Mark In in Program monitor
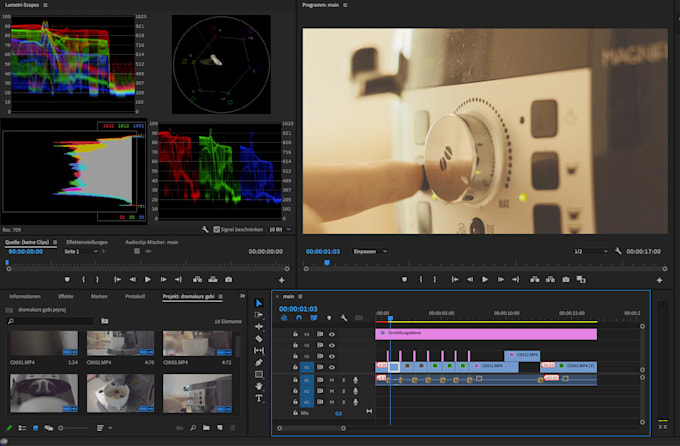 click(420, 280)
